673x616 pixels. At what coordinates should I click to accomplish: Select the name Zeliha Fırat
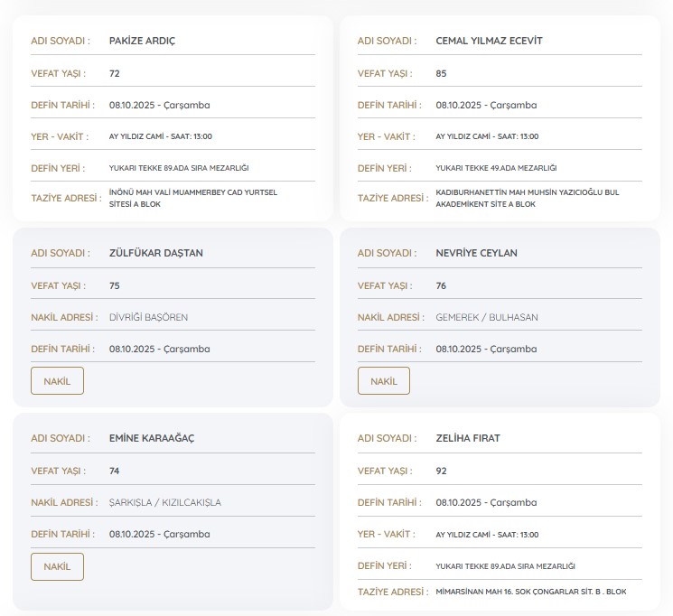[467, 438]
